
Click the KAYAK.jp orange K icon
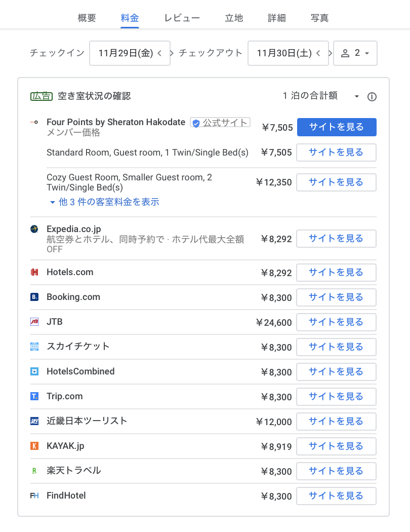(34, 446)
